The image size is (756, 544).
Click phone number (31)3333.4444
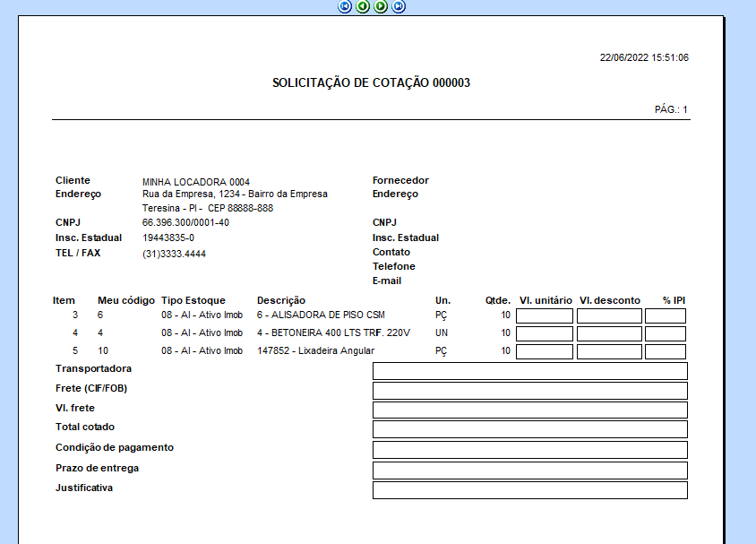click(x=174, y=254)
